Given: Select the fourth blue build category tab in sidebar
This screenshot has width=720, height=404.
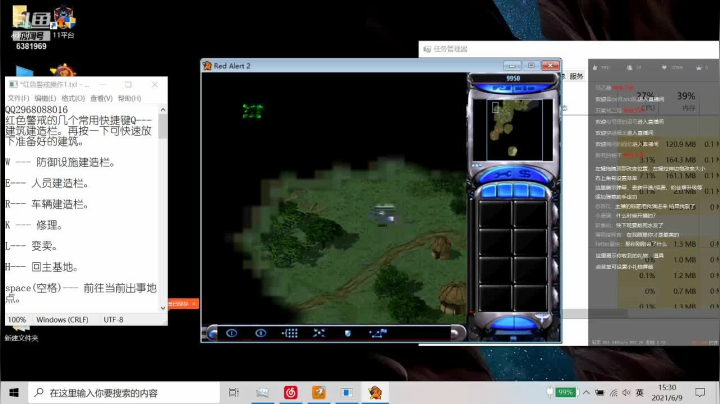Looking at the screenshot, I should pos(536,191).
